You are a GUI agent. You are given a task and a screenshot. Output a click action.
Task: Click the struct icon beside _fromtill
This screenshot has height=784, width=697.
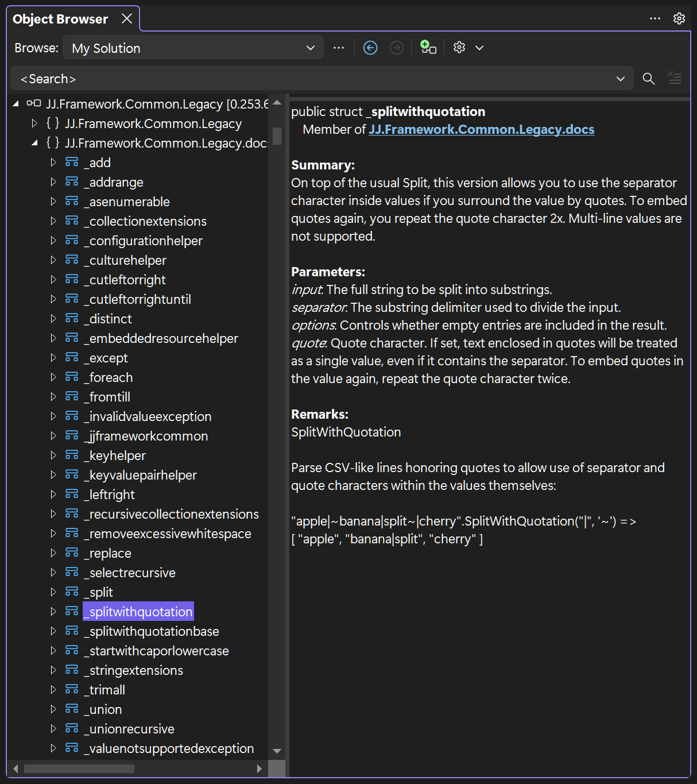pyautogui.click(x=72, y=397)
